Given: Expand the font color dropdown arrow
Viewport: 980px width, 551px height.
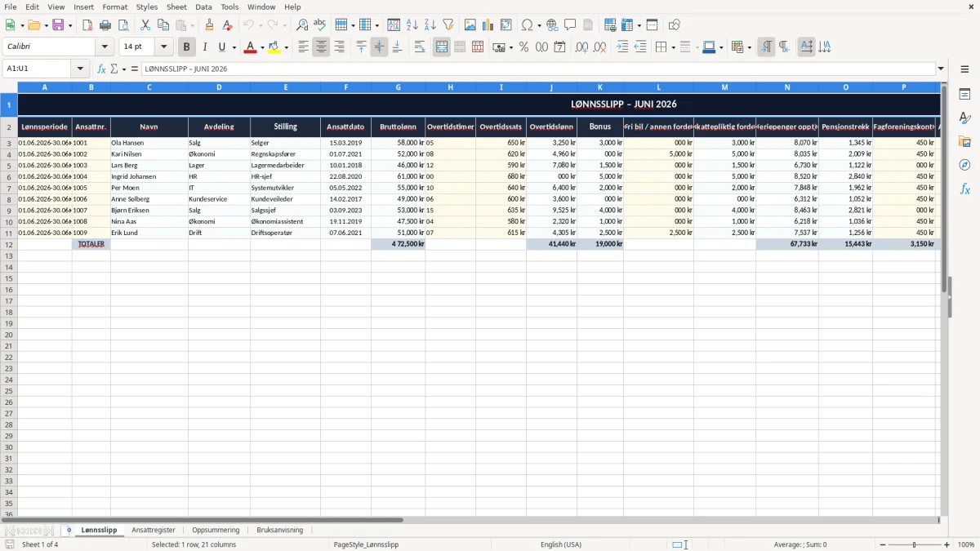Looking at the screenshot, I should click(261, 47).
